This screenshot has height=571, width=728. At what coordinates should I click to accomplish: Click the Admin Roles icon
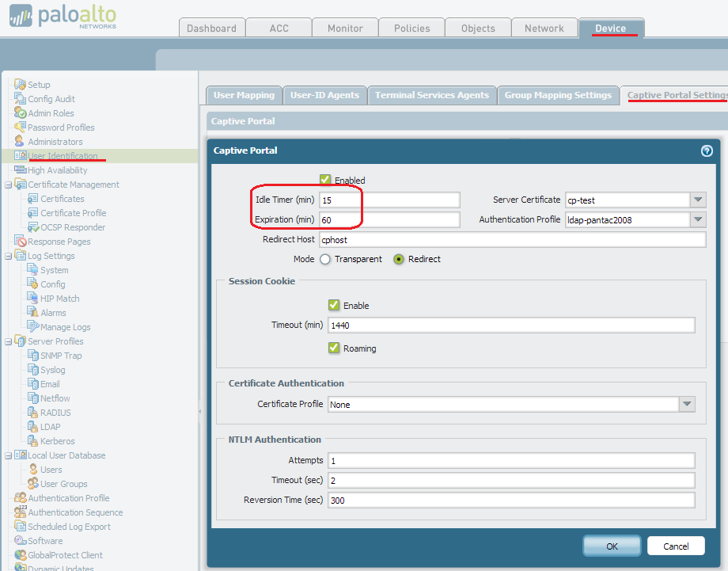coord(20,112)
